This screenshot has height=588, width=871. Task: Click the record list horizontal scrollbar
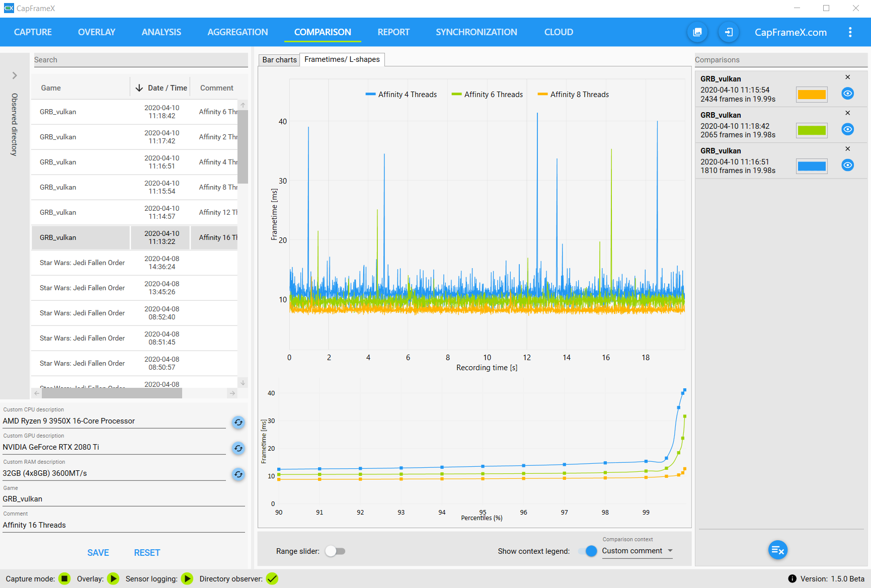112,393
